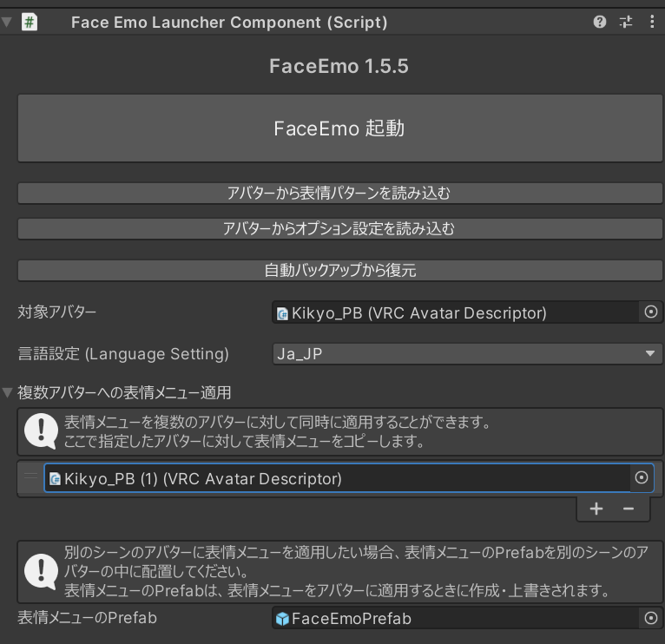The width and height of the screenshot is (665, 644).
Task: Click アバターからオプション設定を読み込む button
Action: tap(339, 228)
